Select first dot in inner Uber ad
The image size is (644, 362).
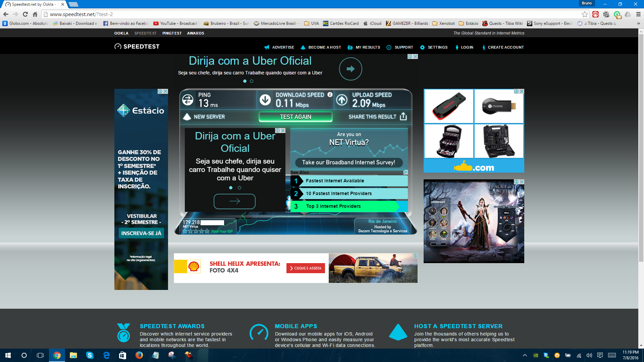(x=231, y=188)
